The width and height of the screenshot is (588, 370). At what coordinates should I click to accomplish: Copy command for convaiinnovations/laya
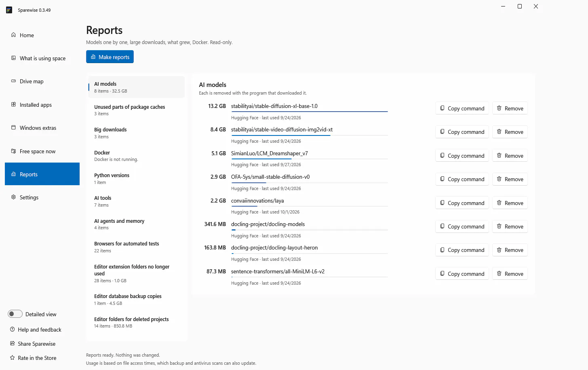pyautogui.click(x=462, y=203)
